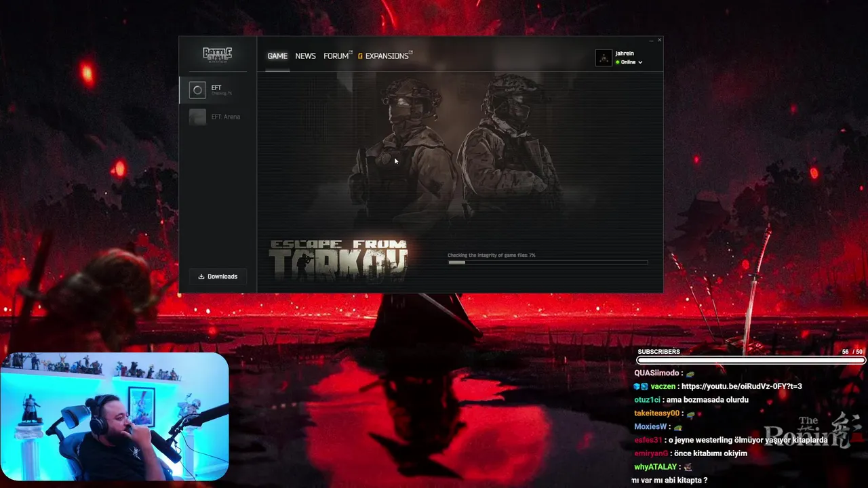Open the Downloads section

(x=218, y=277)
